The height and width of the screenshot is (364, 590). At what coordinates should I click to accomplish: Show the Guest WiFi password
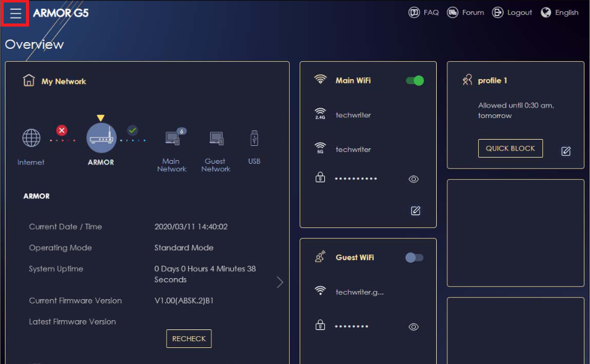pyautogui.click(x=414, y=326)
